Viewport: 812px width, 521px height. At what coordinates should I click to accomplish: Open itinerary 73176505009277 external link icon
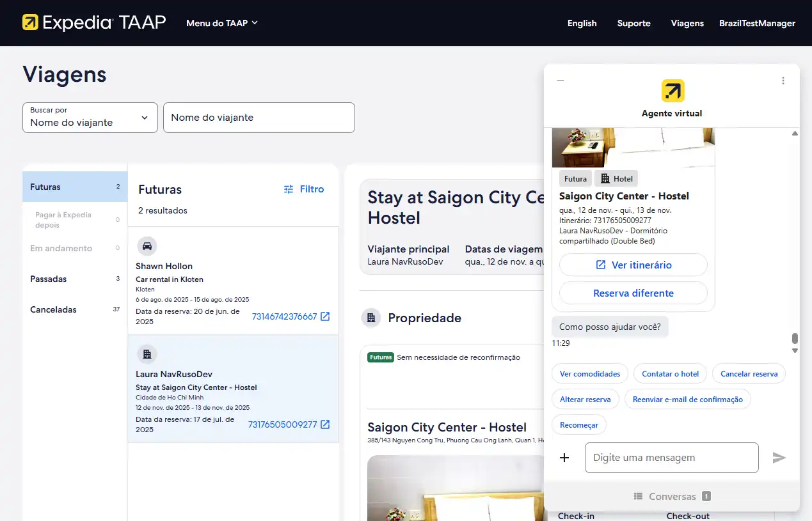[325, 424]
